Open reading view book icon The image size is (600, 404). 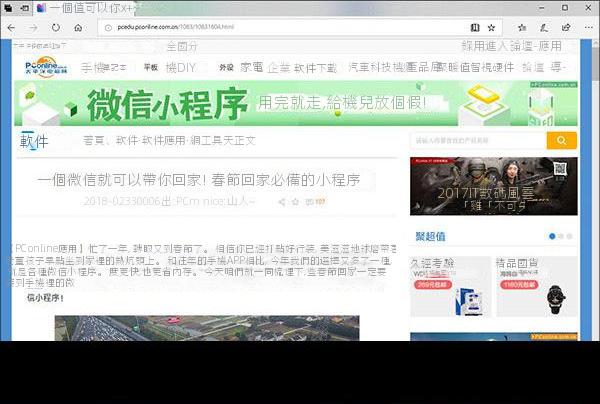click(x=475, y=28)
